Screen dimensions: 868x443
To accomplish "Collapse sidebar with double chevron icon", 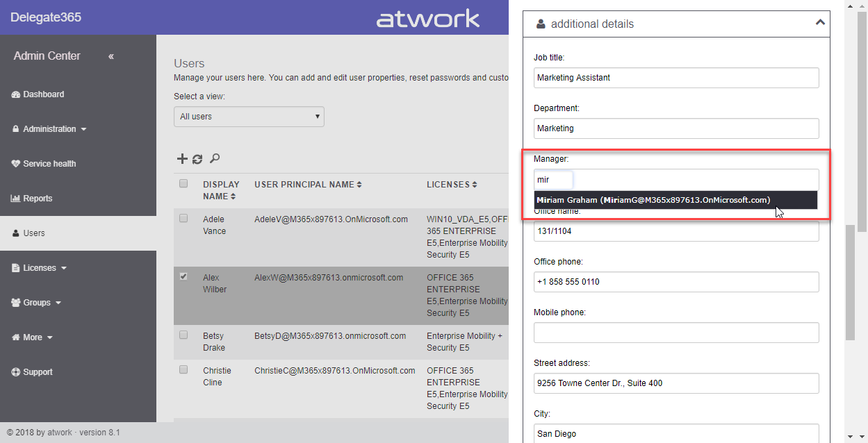I will pos(111,56).
